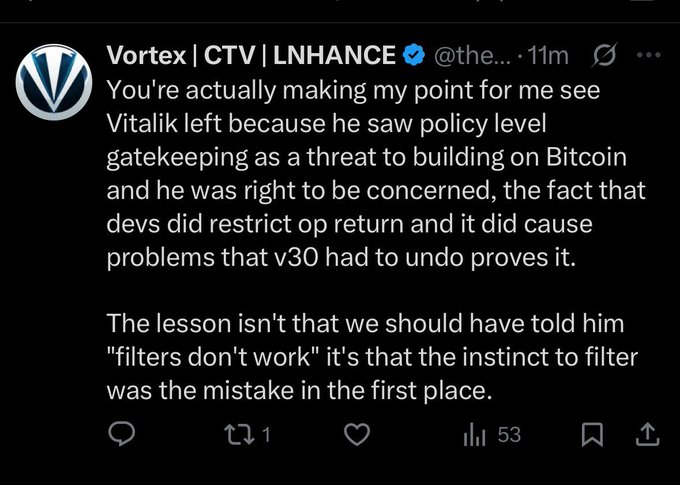
Task: Open the three-dot more options menu
Action: pyautogui.click(x=649, y=55)
